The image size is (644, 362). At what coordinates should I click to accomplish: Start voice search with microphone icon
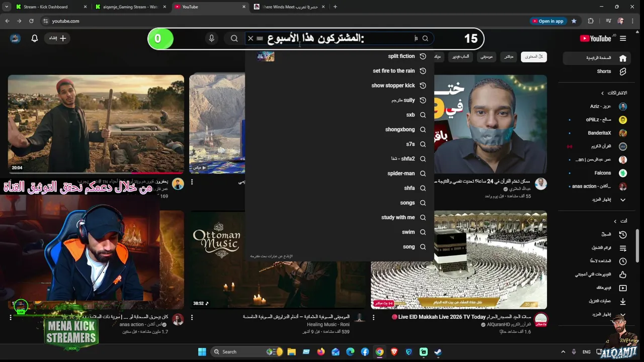tap(211, 38)
